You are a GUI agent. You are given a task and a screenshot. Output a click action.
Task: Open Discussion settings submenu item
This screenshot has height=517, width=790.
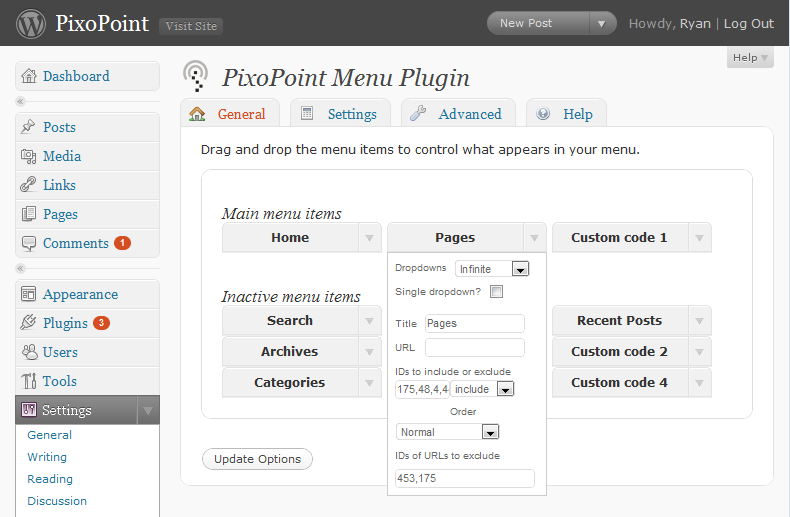point(57,501)
